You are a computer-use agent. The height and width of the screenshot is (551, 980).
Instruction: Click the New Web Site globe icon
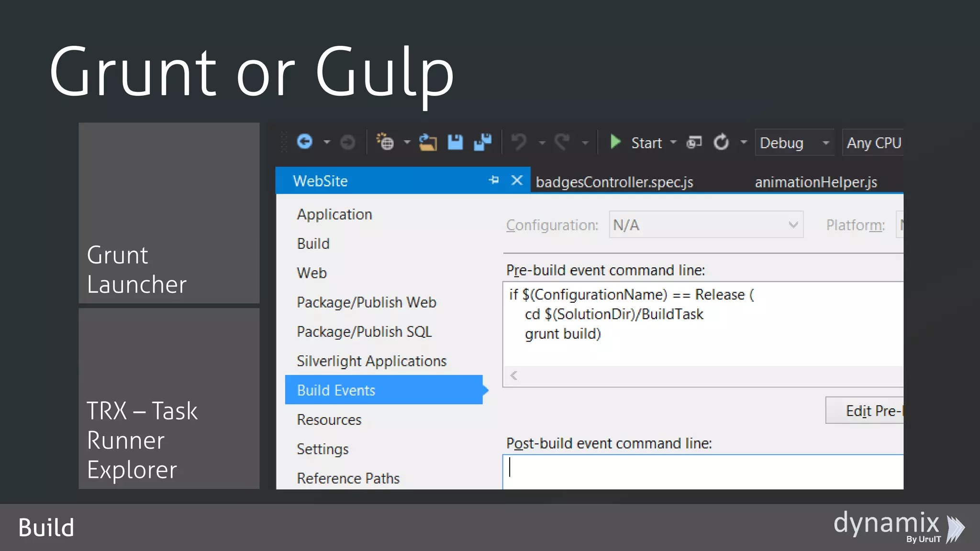[385, 142]
